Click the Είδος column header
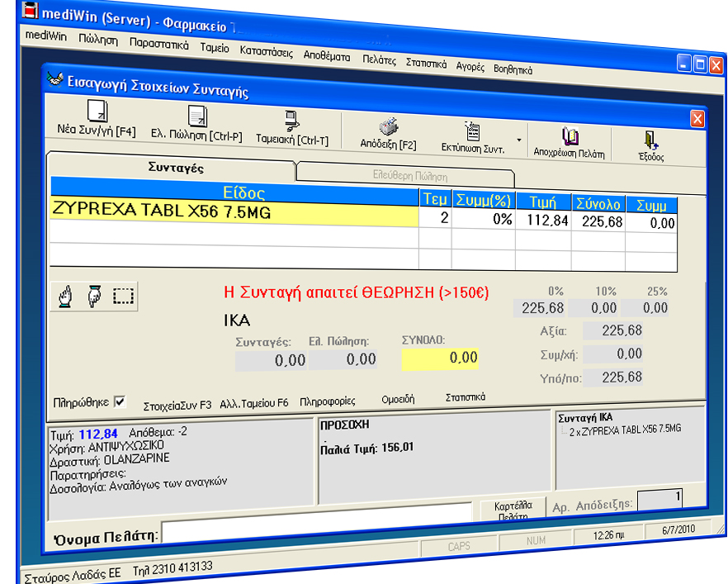 point(234,190)
